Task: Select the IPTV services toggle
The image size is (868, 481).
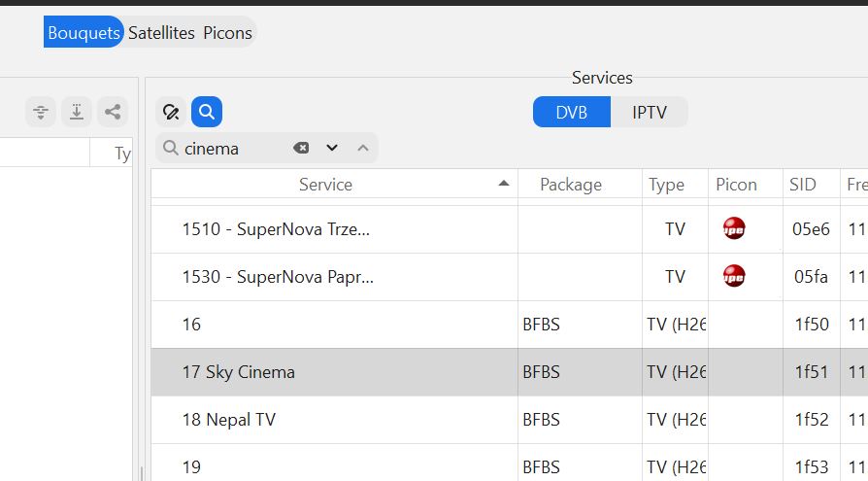Action: pos(650,112)
